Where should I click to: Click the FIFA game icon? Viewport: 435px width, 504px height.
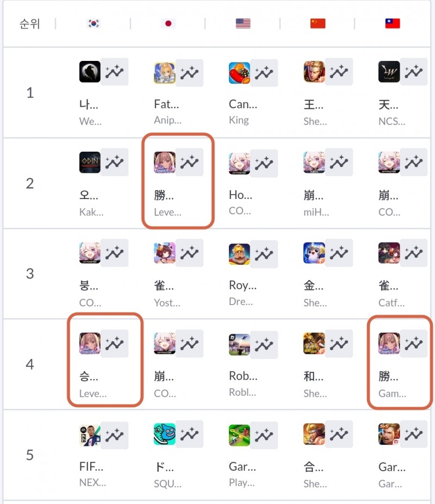pyautogui.click(x=90, y=434)
